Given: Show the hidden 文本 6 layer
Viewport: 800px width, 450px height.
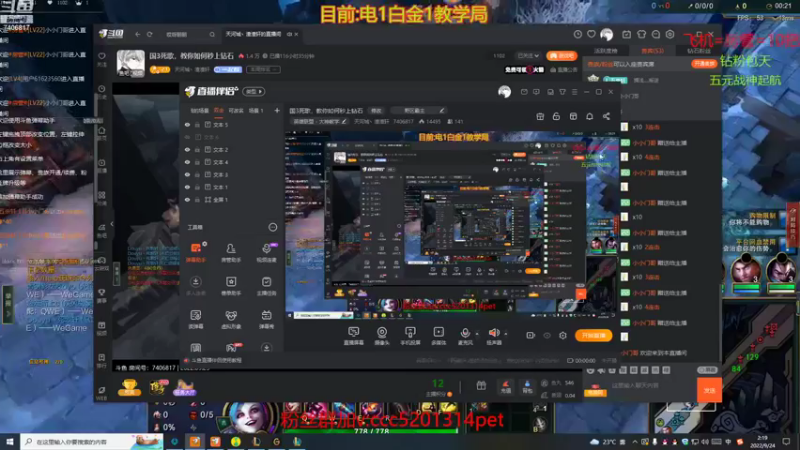Looking at the screenshot, I should [187, 137].
